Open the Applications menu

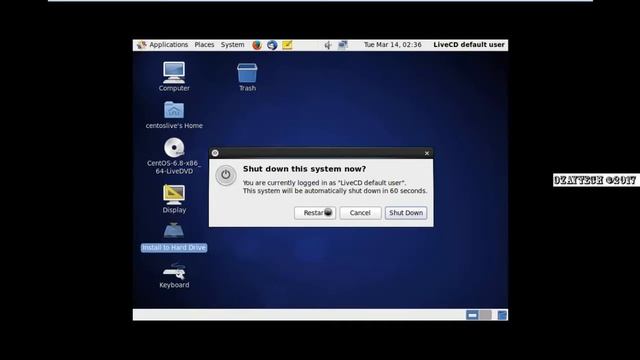[x=163, y=45]
